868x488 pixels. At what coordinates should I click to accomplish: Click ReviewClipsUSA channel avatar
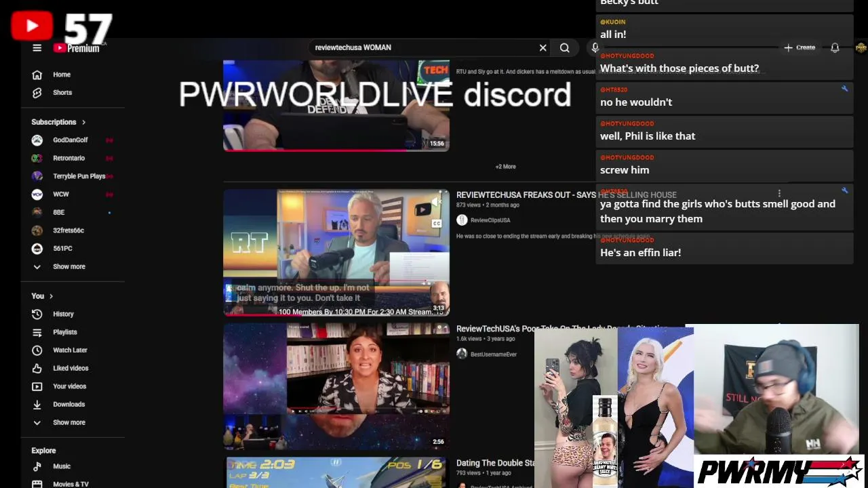click(462, 220)
